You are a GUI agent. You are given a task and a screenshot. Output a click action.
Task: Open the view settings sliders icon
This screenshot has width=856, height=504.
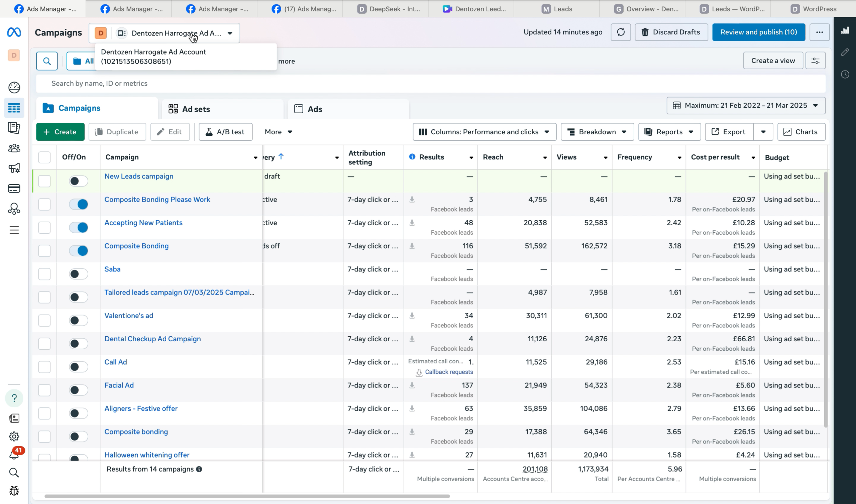[815, 60]
